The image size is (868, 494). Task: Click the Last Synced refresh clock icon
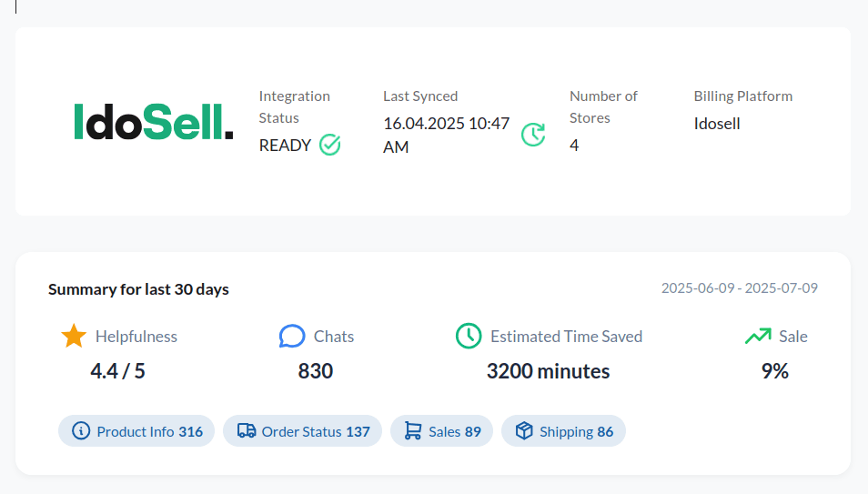tap(533, 135)
